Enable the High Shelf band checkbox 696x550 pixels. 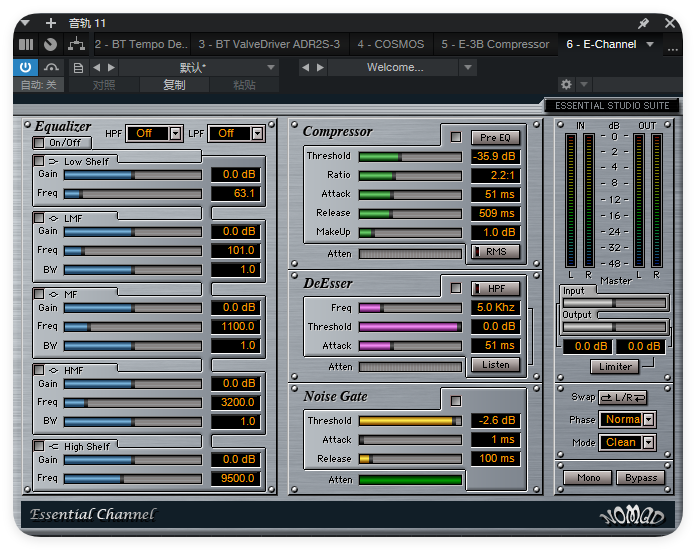(39, 446)
